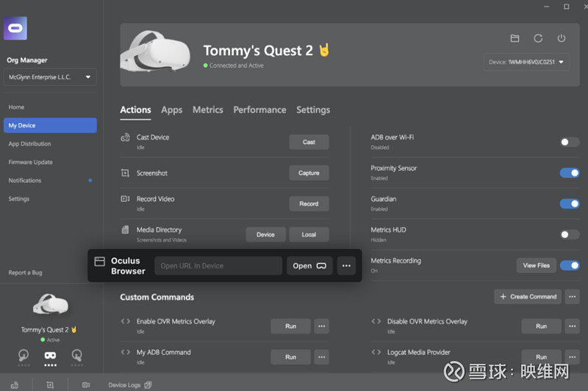This screenshot has width=588, height=391.
Task: Enable ADB over Wi-Fi toggle
Action: coord(570,142)
